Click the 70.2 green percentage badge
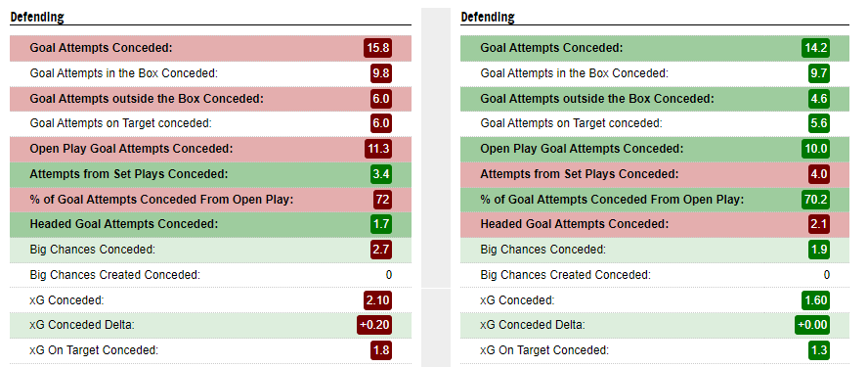868x367 pixels. (815, 200)
